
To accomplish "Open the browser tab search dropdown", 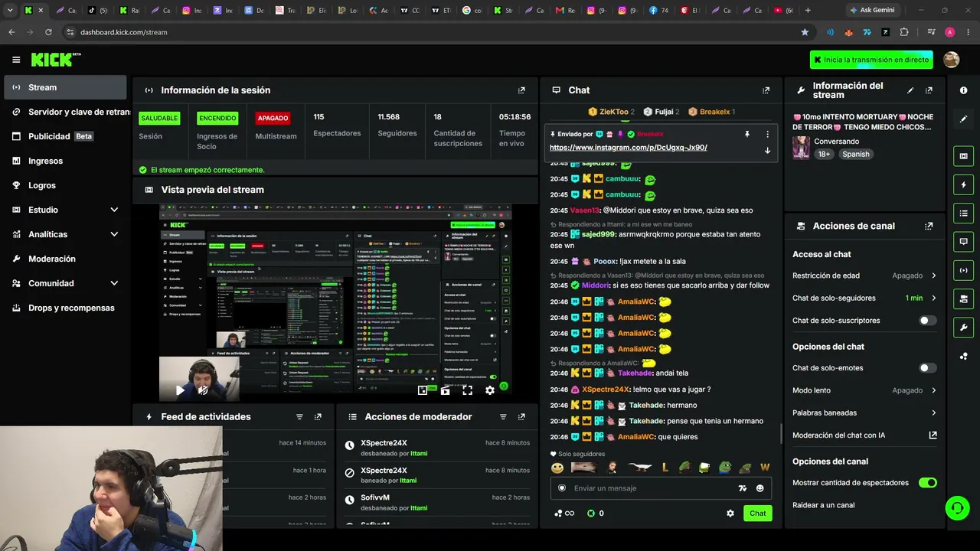I will click(10, 11).
